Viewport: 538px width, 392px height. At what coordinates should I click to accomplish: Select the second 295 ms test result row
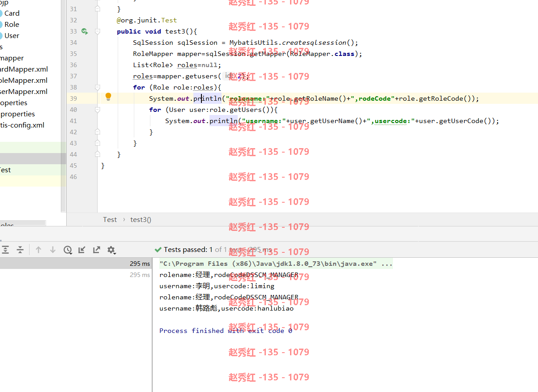tap(76, 275)
